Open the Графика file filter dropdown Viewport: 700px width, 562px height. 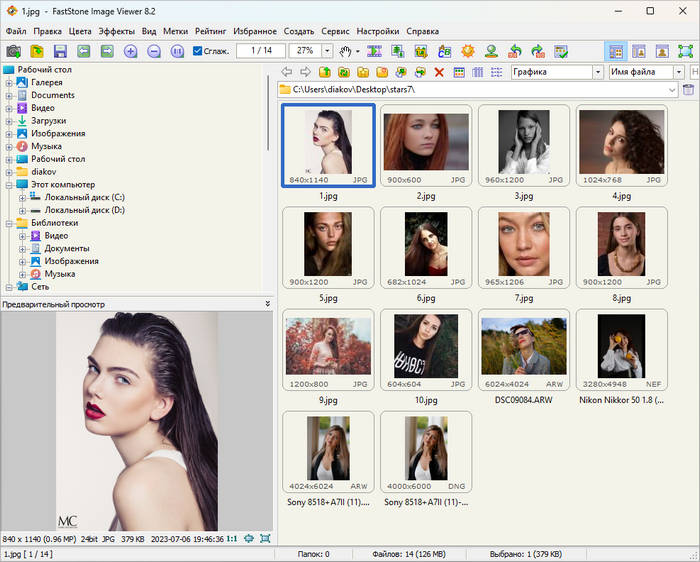(x=598, y=72)
